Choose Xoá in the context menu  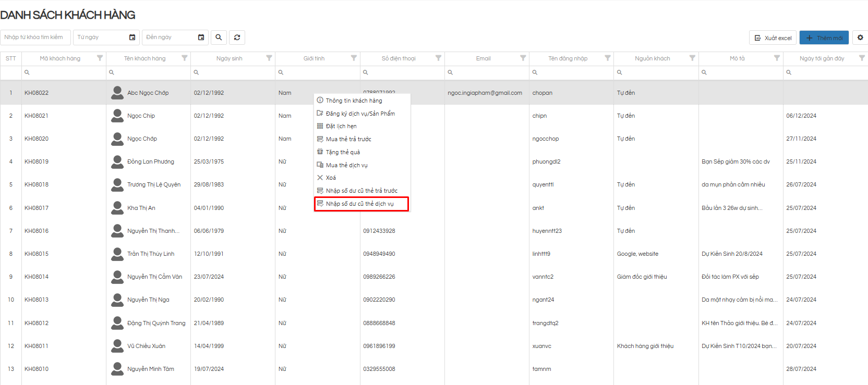pos(331,178)
